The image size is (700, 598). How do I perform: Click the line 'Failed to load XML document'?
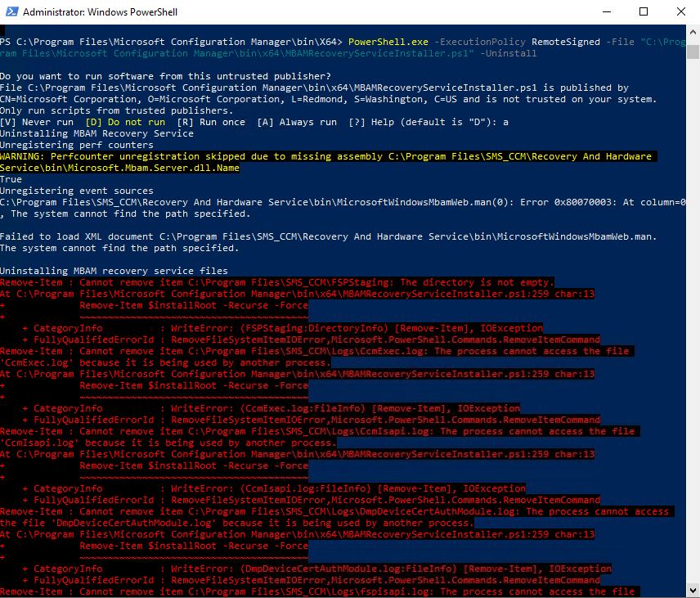pos(328,236)
